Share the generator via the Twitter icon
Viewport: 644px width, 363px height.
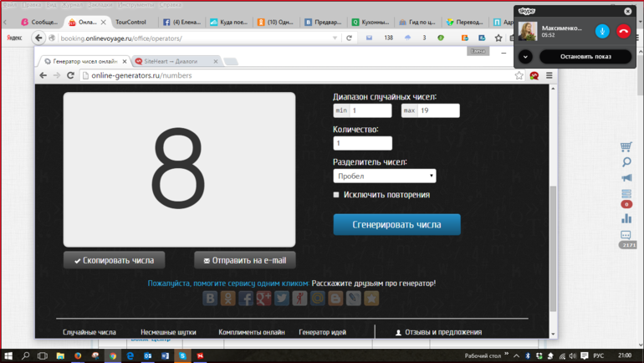[x=282, y=298]
